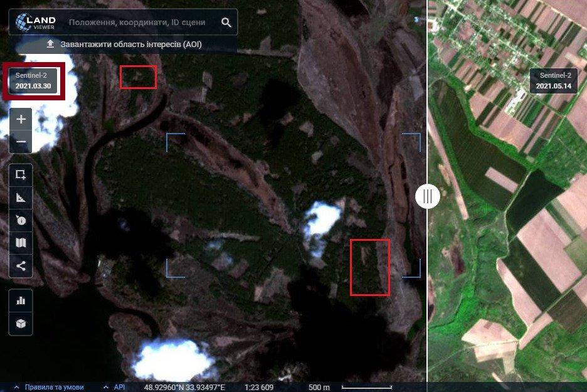
Task: Open the 3D cube view tool
Action: (21, 324)
